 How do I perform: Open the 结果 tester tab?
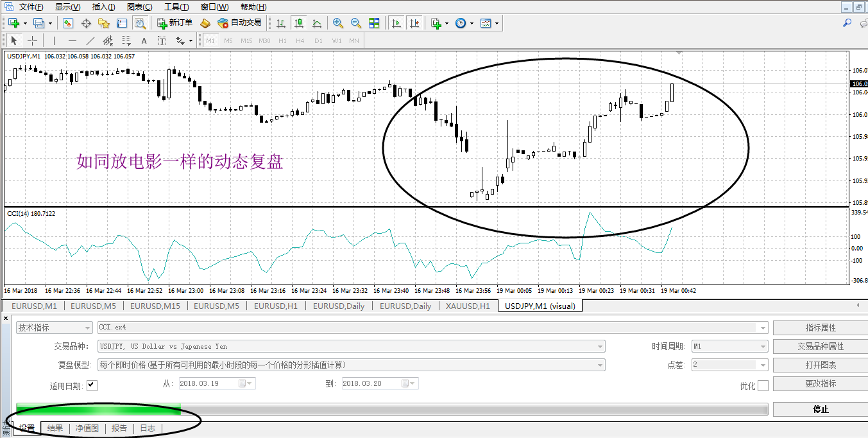[55, 428]
